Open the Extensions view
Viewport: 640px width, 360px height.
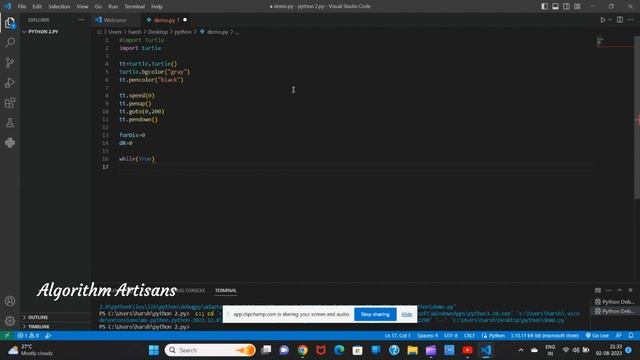click(10, 102)
